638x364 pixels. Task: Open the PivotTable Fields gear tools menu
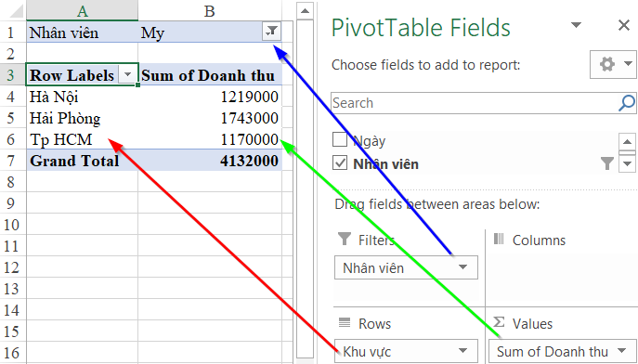coord(613,64)
